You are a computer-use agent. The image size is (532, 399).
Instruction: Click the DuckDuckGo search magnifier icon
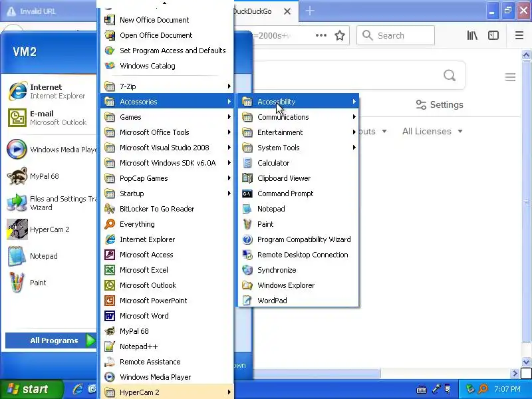pyautogui.click(x=450, y=75)
